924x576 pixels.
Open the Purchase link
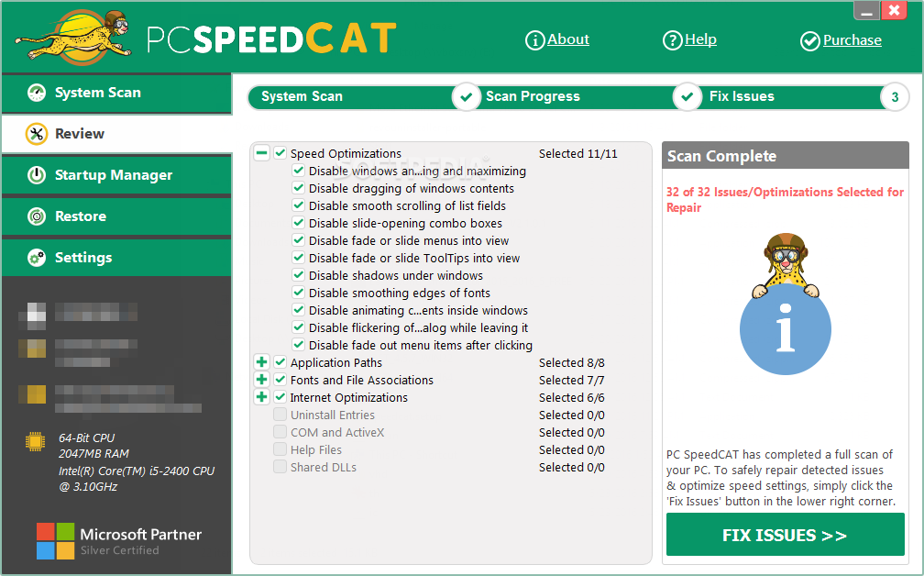coord(852,40)
